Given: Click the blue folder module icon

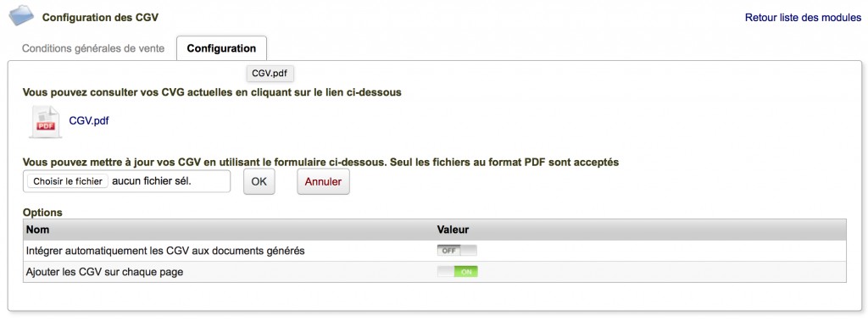Looking at the screenshot, I should coord(21,15).
